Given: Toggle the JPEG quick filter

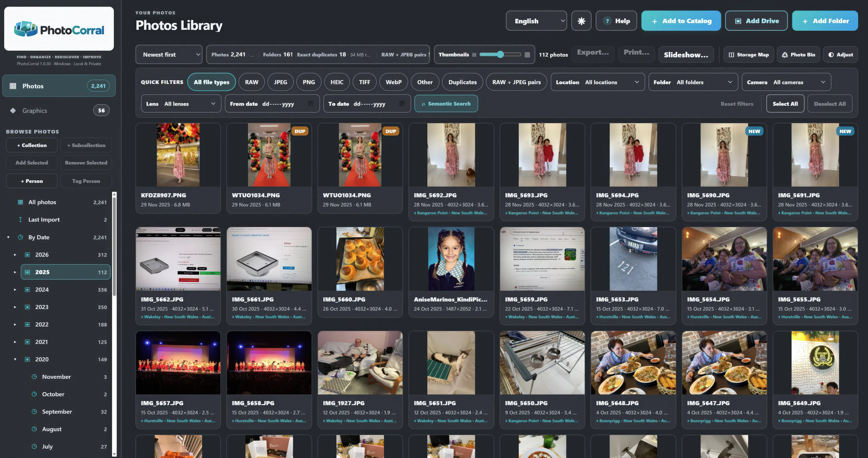Looking at the screenshot, I should pyautogui.click(x=280, y=82).
